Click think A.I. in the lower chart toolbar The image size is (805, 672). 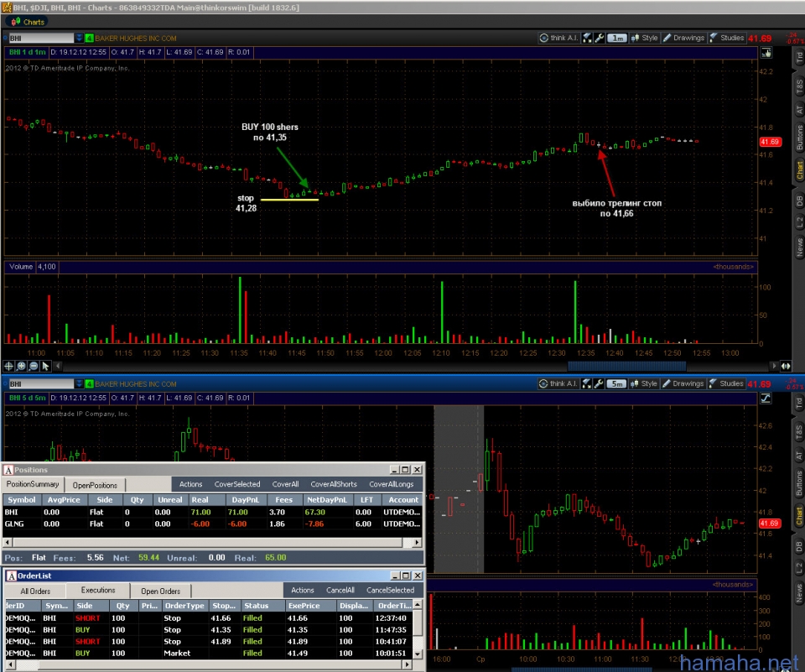(558, 383)
